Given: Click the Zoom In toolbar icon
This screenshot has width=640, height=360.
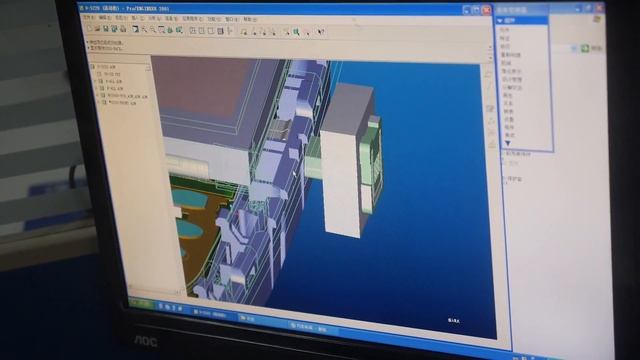Looking at the screenshot, I should tap(144, 29).
